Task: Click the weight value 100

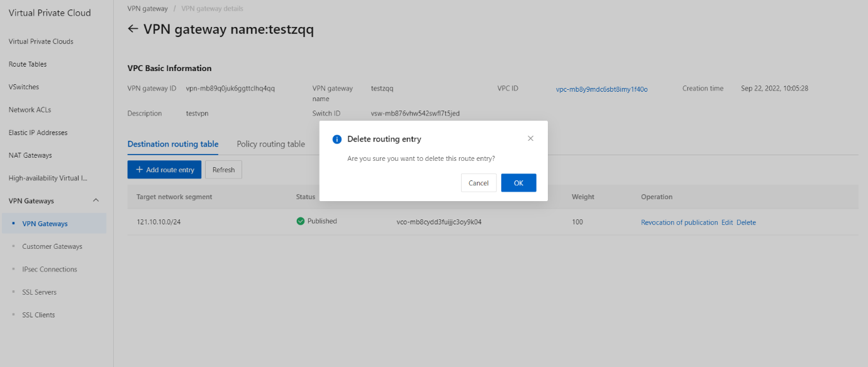Action: [x=577, y=222]
